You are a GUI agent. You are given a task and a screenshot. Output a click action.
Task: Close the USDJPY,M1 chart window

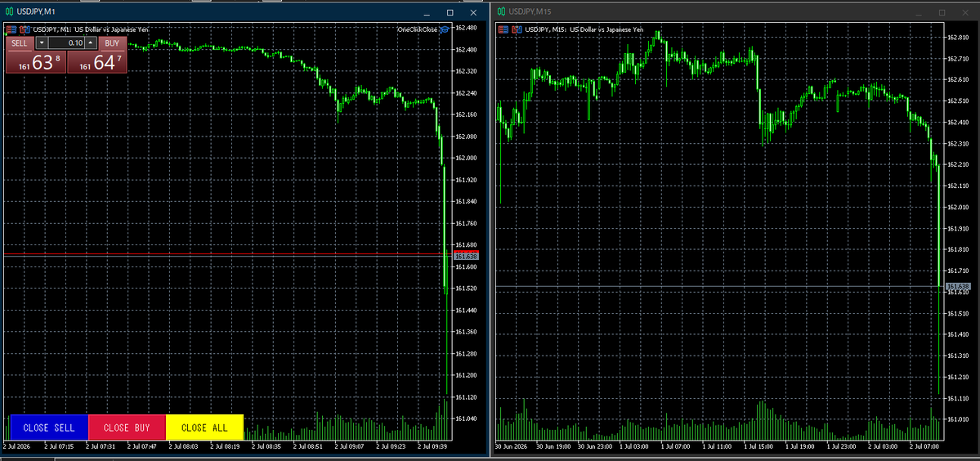click(473, 12)
